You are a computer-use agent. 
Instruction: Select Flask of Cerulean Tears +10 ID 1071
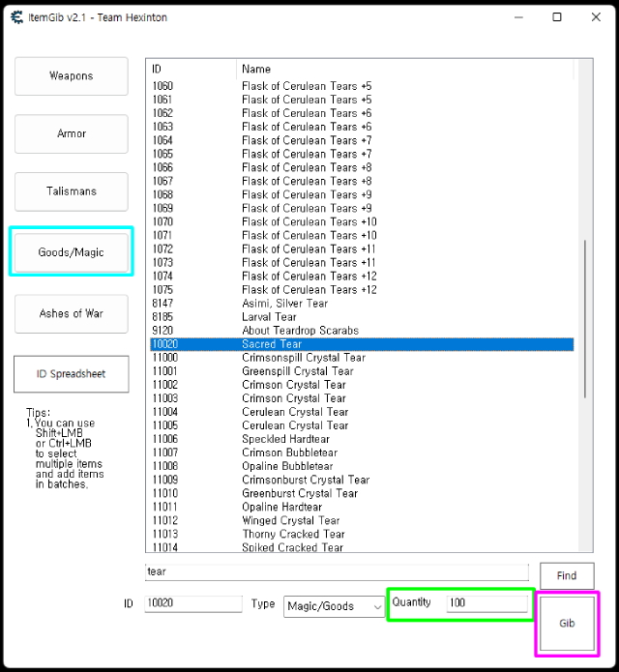pos(362,236)
